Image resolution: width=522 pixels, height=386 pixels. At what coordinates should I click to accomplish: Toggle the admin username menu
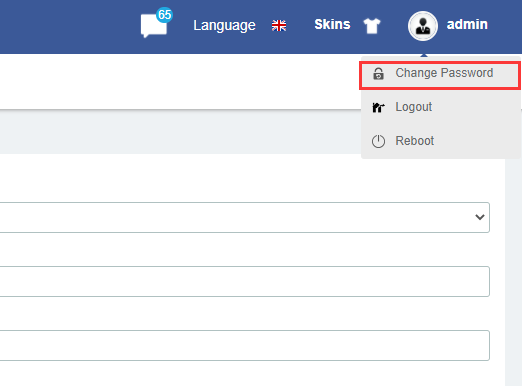click(x=467, y=24)
